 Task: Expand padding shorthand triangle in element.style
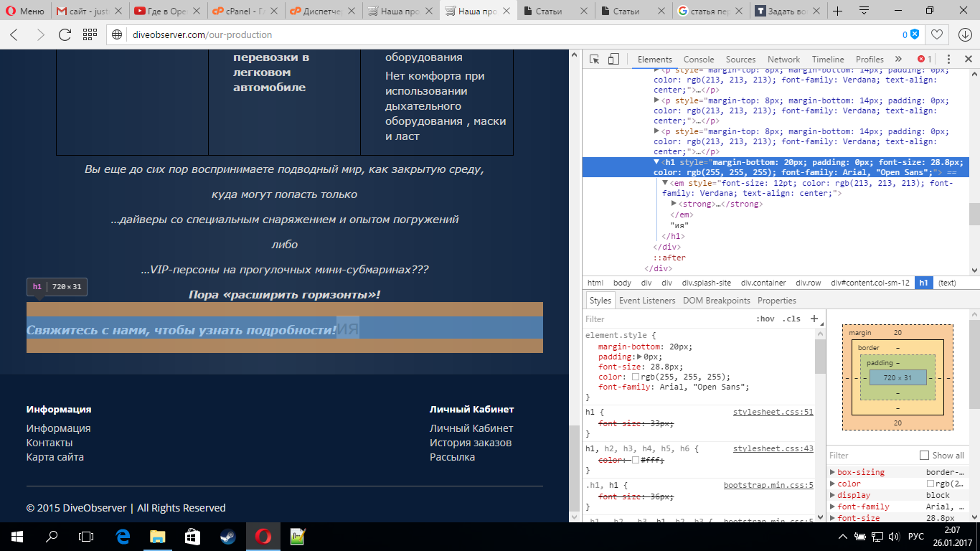(x=640, y=357)
